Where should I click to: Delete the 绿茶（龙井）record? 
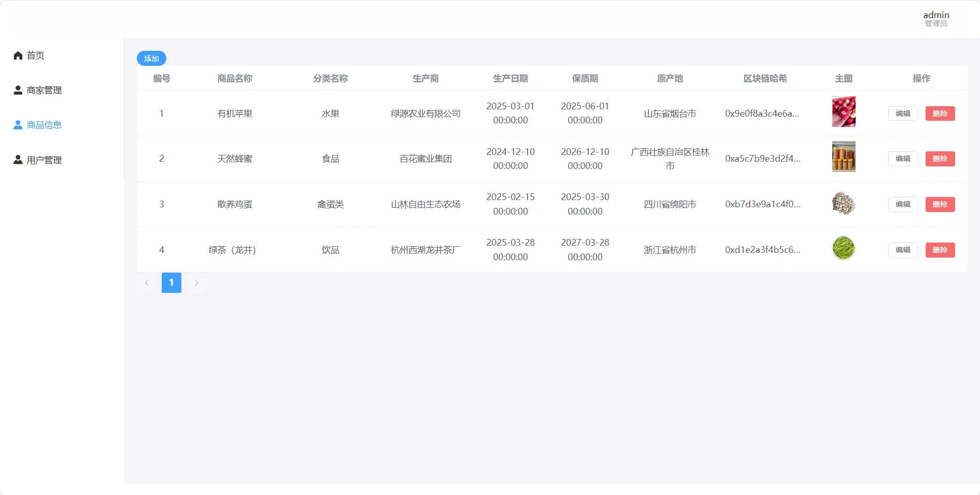point(940,250)
